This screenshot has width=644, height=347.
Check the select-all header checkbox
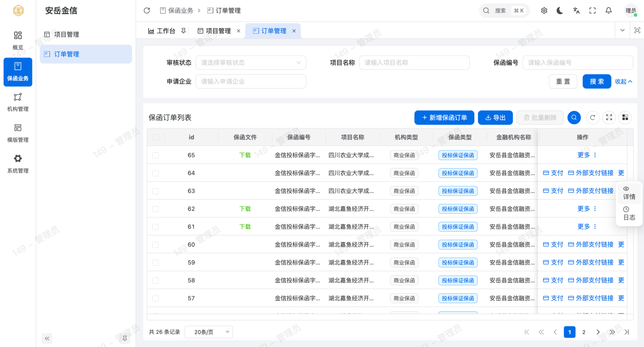155,138
